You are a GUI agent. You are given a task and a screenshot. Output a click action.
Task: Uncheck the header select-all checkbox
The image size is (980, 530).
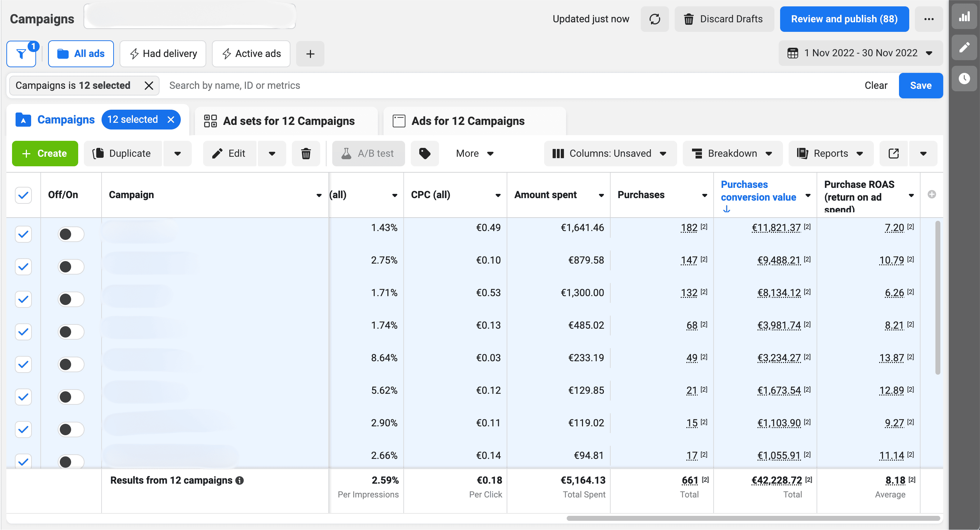[23, 195]
